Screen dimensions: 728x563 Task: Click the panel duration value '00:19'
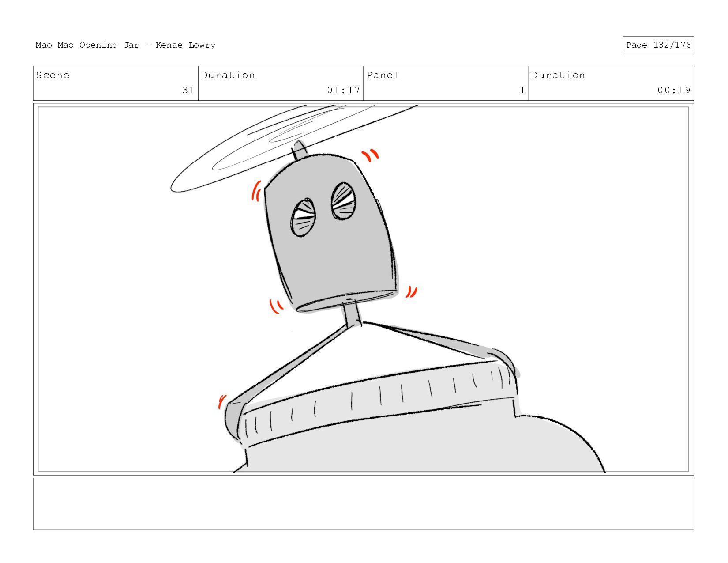pyautogui.click(x=674, y=90)
